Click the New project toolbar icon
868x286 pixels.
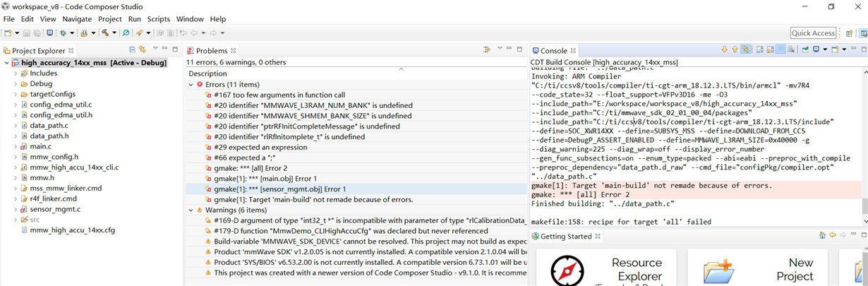coord(8,32)
